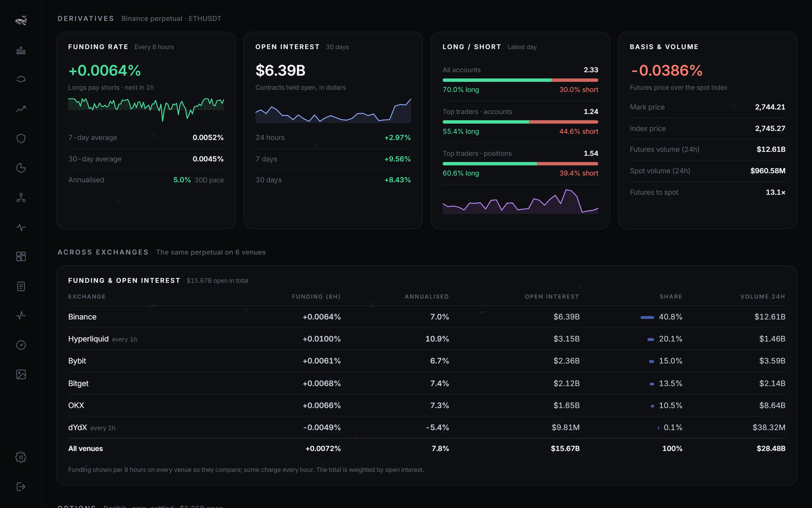
Task: Open the gauge dial sidebar icon
Action: (x=21, y=345)
